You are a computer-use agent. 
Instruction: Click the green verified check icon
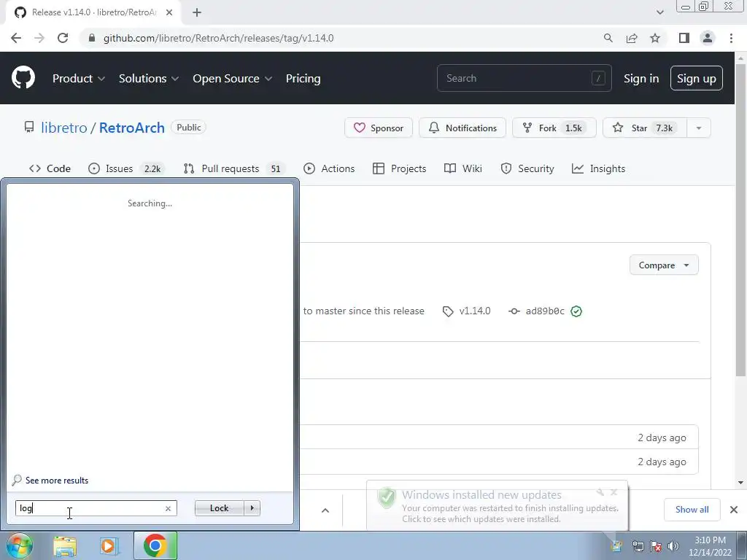(x=576, y=311)
